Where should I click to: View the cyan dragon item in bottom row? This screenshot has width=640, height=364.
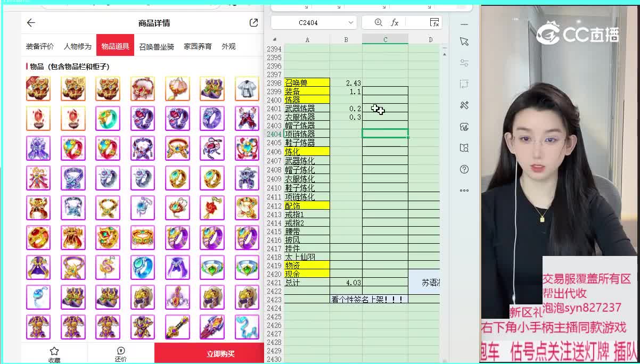pyautogui.click(x=247, y=327)
